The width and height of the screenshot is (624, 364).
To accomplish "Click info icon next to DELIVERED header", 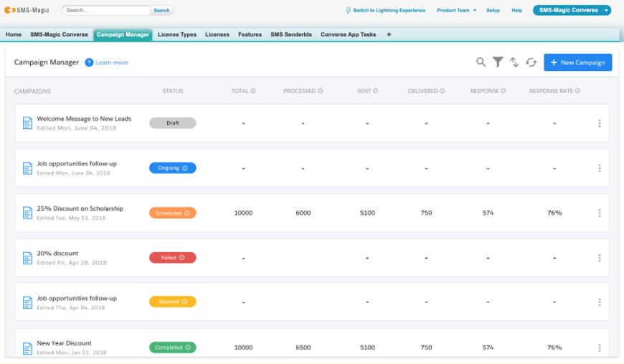I will coord(442,90).
